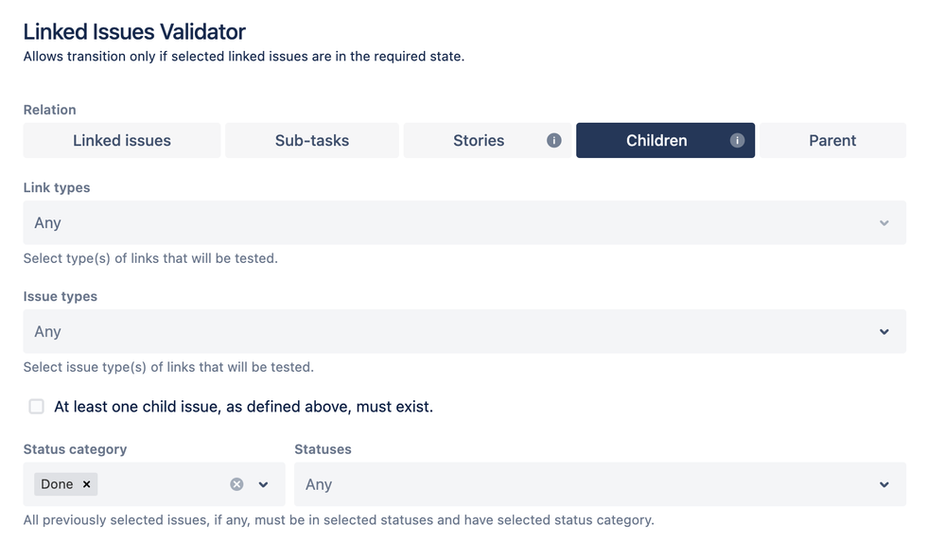Click the info icon beside Stories
945x560 pixels.
554,140
